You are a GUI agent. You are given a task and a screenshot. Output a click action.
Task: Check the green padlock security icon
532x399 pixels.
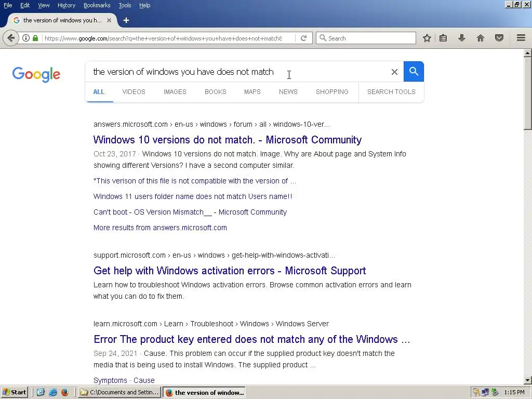(x=35, y=38)
